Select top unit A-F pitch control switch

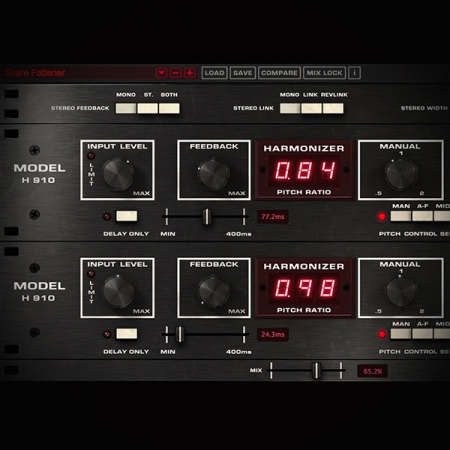click(422, 216)
